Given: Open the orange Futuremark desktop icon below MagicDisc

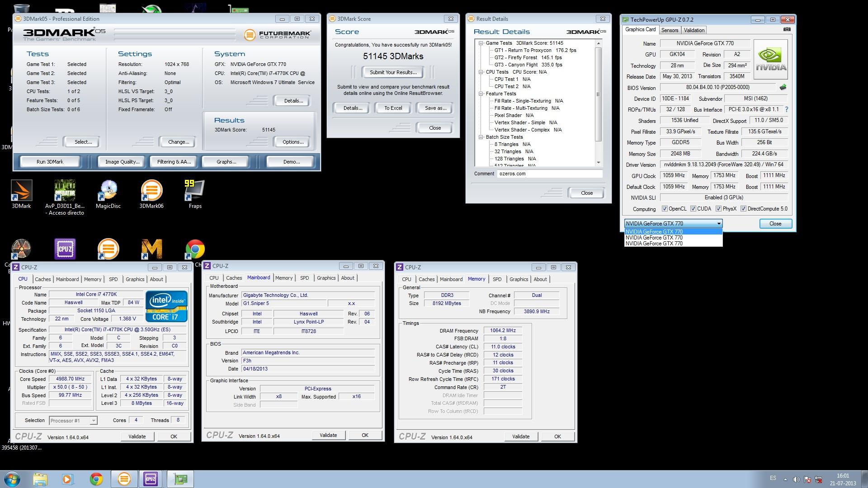Looking at the screenshot, I should pyautogui.click(x=108, y=249).
